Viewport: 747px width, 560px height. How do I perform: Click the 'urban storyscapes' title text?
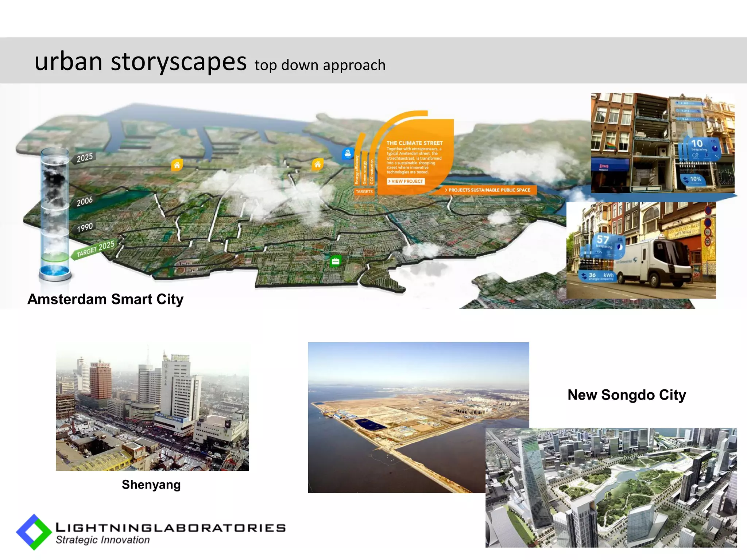(140, 61)
